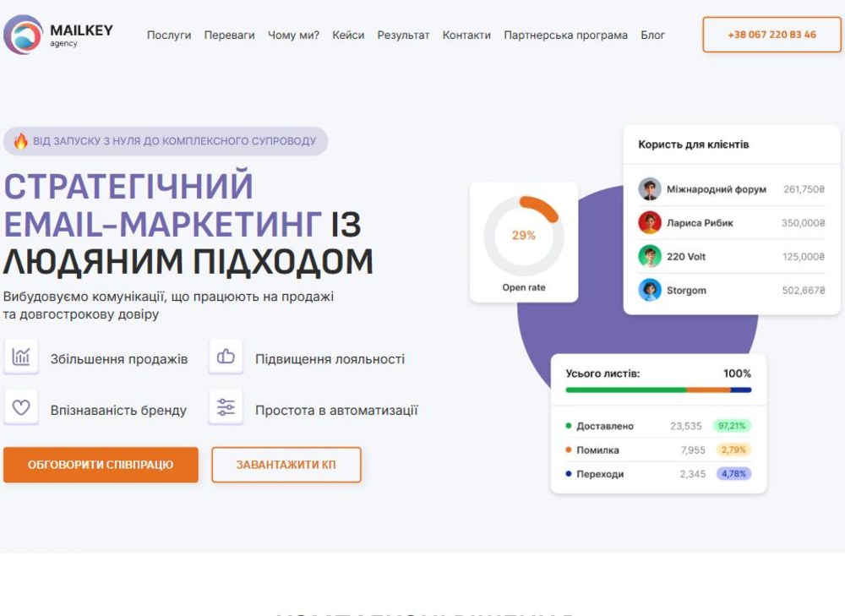This screenshot has width=845, height=616.
Task: Click the 261,750₴ amount
Action: coord(804,189)
